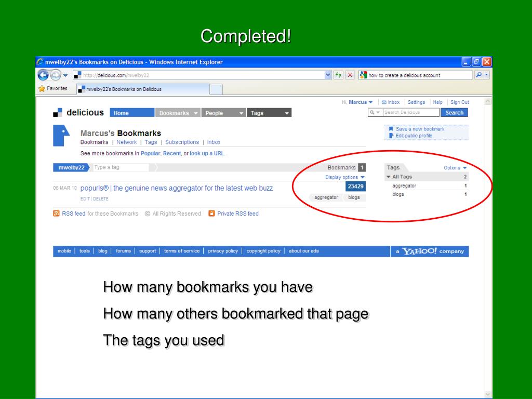Screen dimensions: 532x399
Task: Open the People navigation menu
Action: coord(223,113)
